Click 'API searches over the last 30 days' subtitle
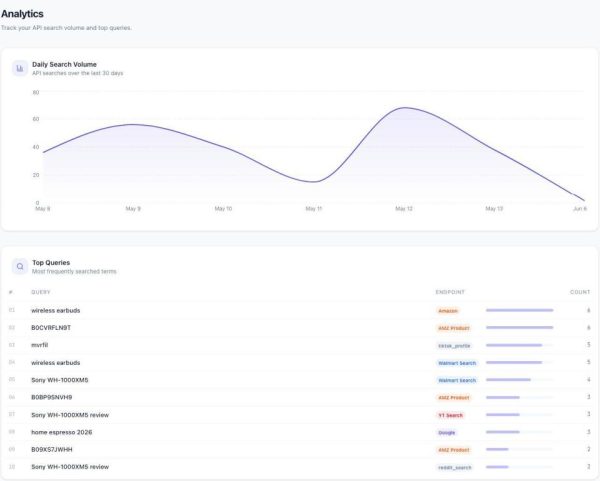Image resolution: width=600 pixels, height=481 pixels. 78,73
